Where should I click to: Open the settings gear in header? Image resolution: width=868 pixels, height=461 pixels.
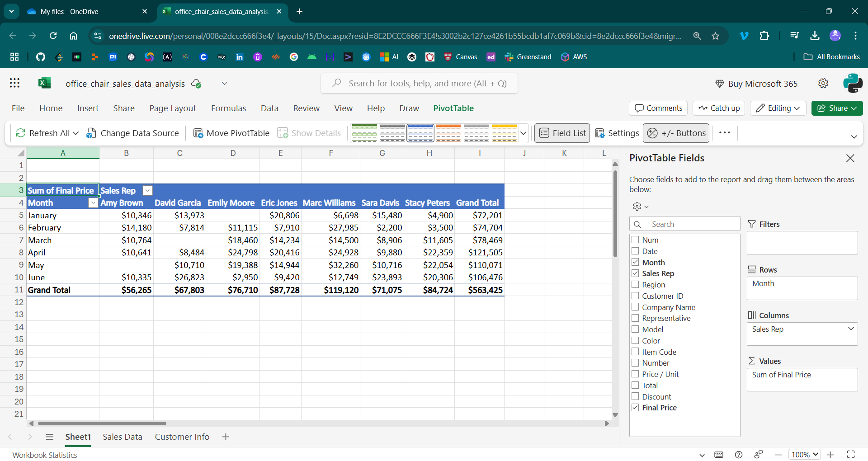tap(823, 83)
